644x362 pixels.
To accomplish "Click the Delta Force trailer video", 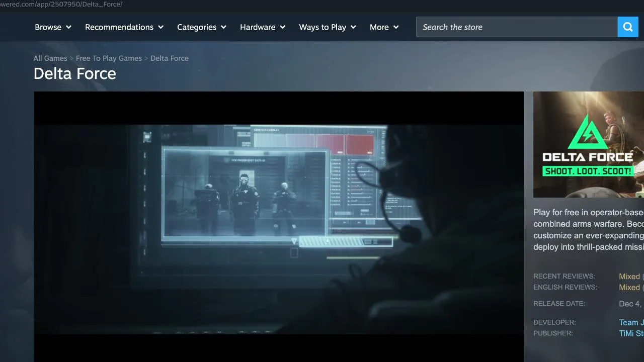I will coord(279,227).
